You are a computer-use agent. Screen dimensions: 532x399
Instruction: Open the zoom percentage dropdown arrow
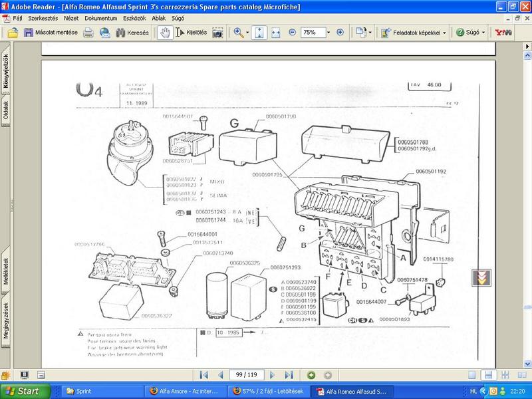(329, 33)
